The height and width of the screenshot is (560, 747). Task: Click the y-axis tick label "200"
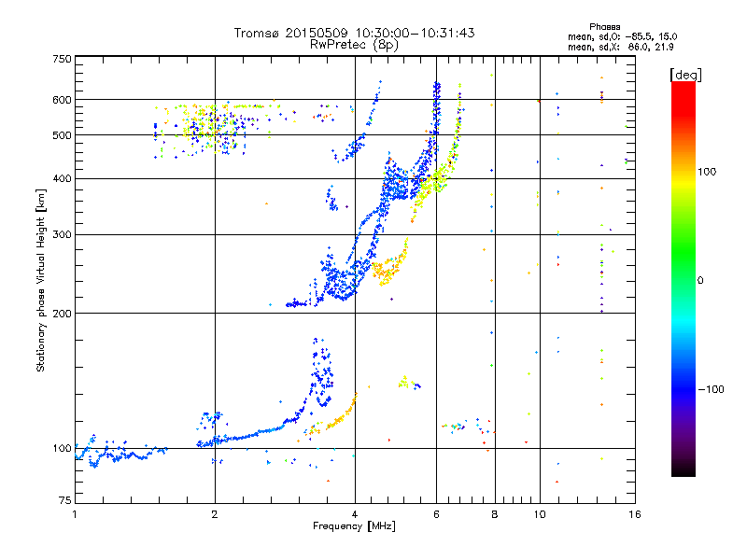63,314
